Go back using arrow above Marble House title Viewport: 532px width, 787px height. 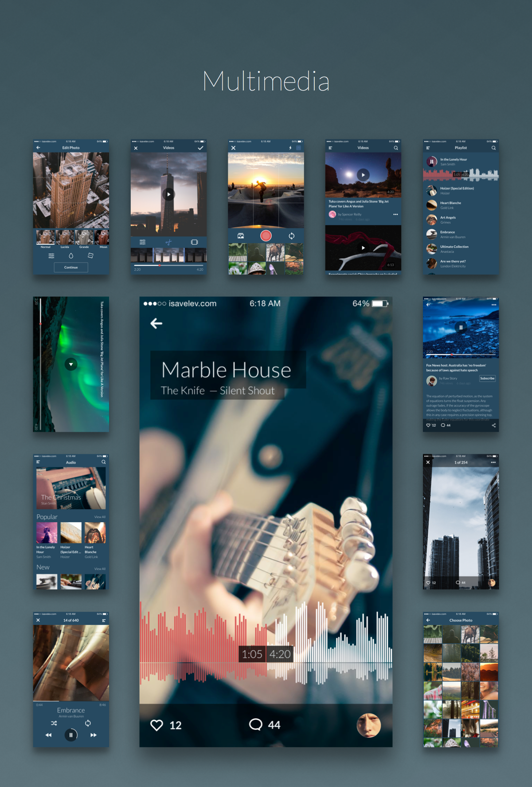[156, 323]
